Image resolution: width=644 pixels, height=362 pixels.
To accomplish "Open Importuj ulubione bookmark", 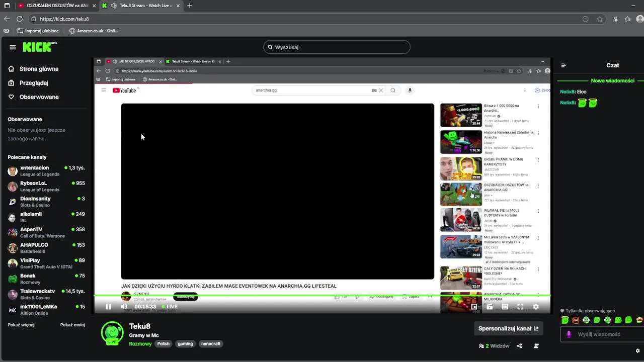I will (x=38, y=31).
